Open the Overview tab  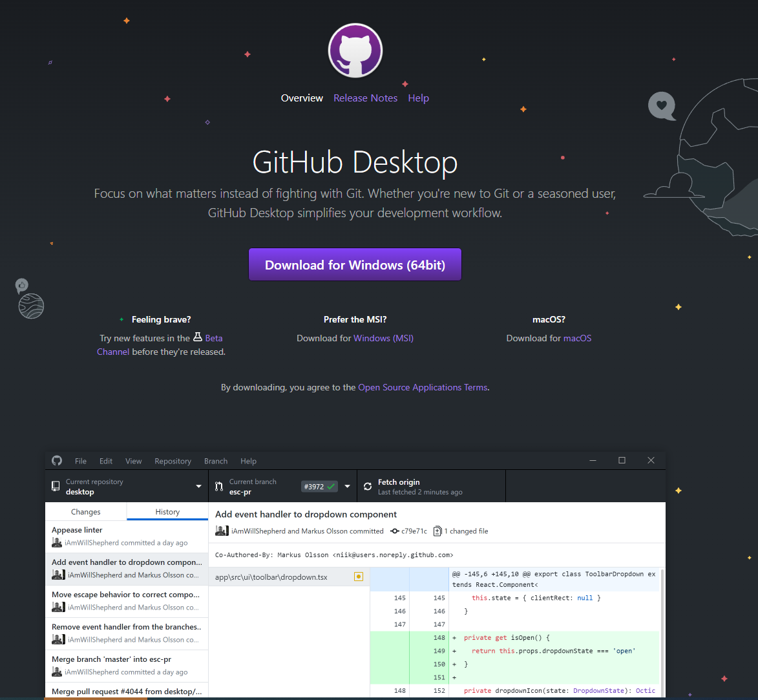[302, 98]
